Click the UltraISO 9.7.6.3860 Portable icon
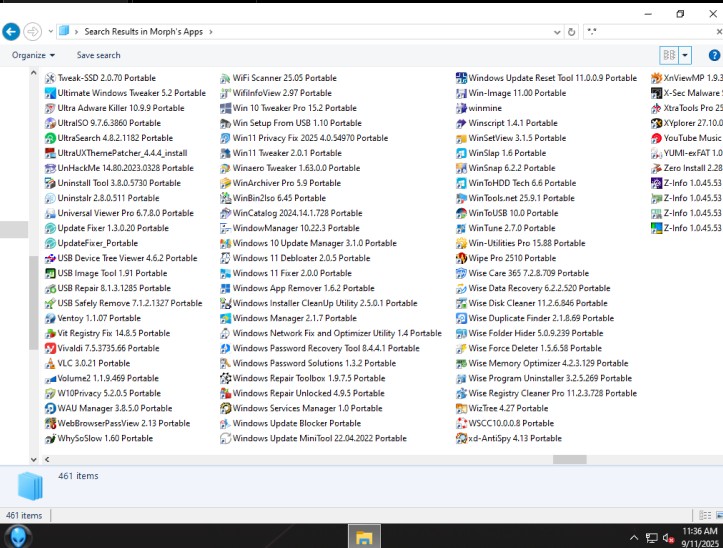Image resolution: width=723 pixels, height=548 pixels. tap(50, 123)
